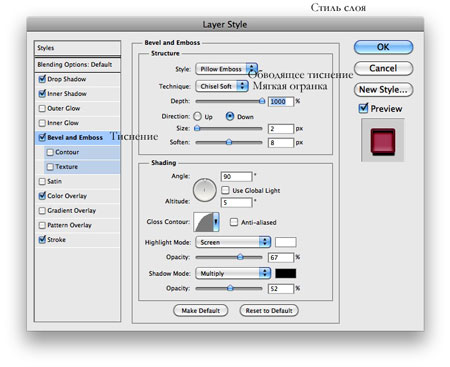This screenshot has width=450, height=367.
Task: Click the red style preview thumbnail
Action: (383, 141)
